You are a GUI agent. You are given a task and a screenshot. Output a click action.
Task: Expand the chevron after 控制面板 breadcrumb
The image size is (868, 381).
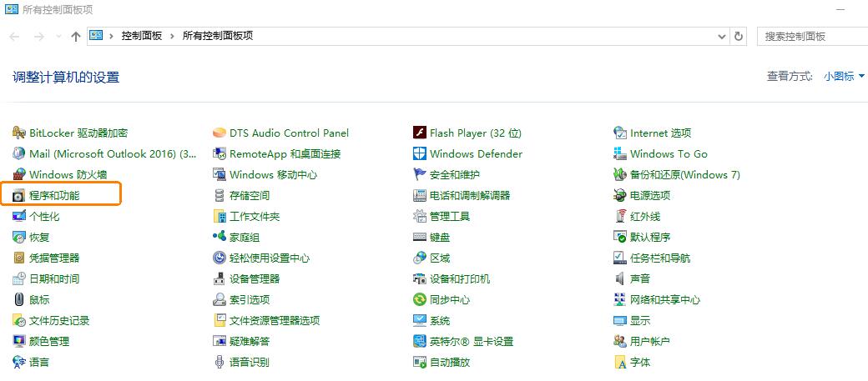pyautogui.click(x=172, y=36)
